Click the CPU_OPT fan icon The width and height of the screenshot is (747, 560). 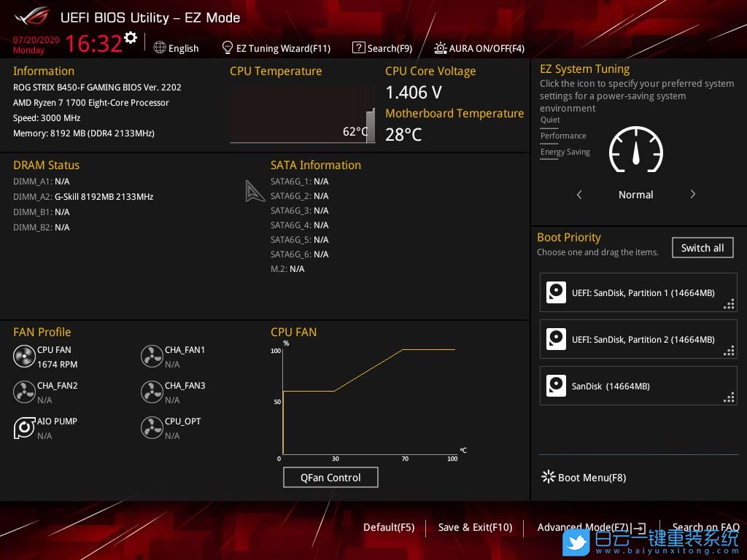point(152,428)
